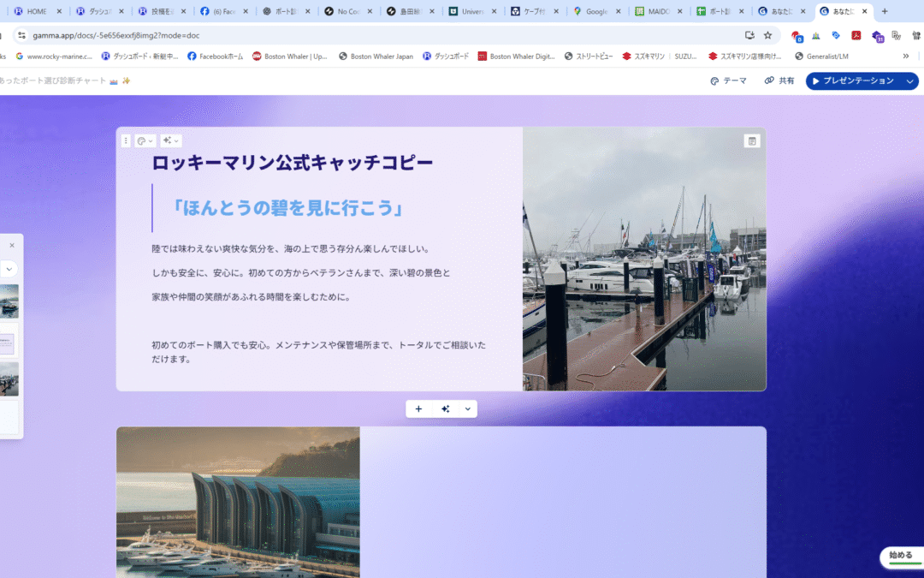Open the 共有 share button
Viewport: 924px width, 578px height.
pos(779,80)
